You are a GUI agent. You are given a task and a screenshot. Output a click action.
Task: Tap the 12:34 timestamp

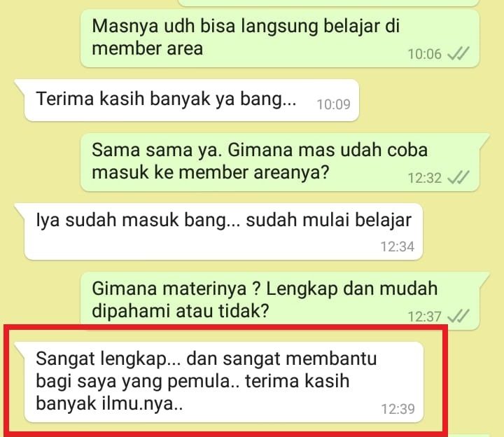(x=398, y=247)
